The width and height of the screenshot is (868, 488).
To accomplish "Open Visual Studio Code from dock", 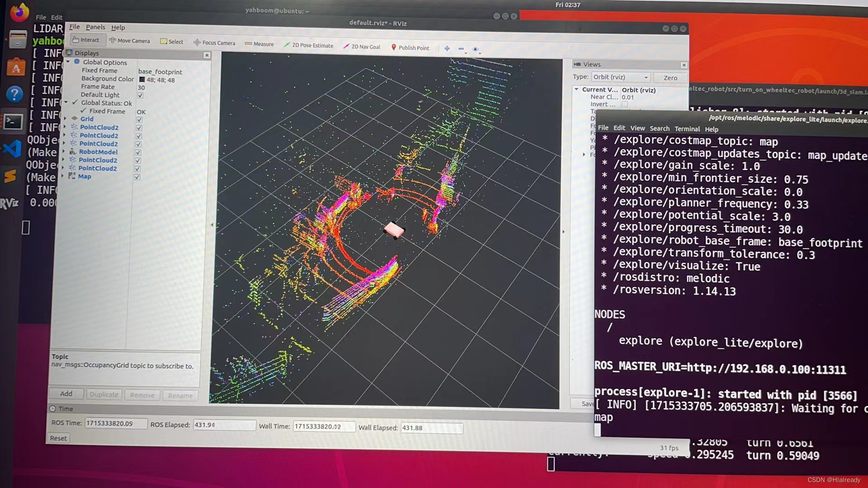I will 13,149.
